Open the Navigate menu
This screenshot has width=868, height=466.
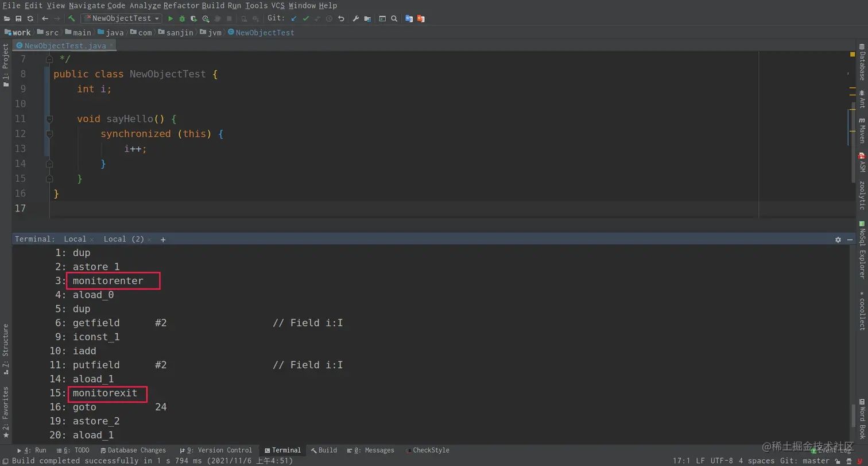87,5
